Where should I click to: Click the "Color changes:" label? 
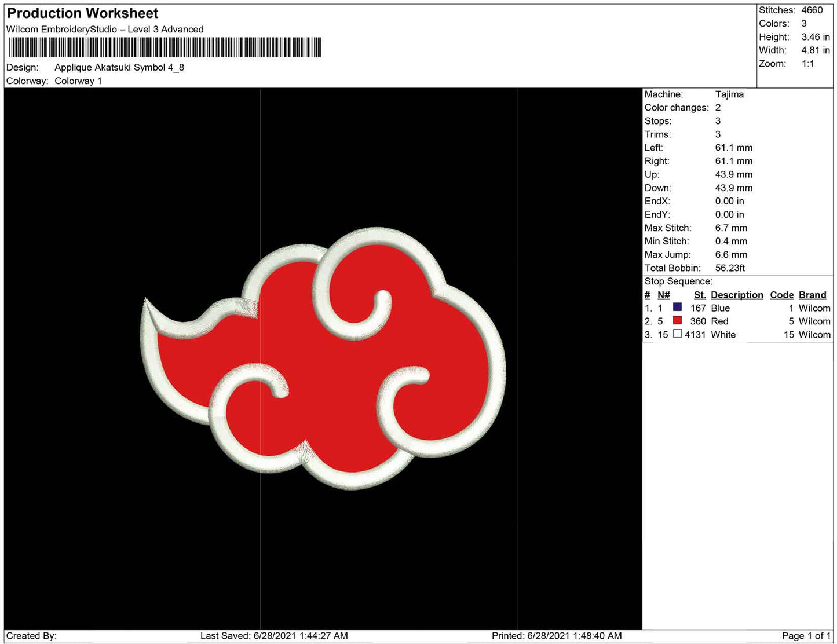point(677,108)
